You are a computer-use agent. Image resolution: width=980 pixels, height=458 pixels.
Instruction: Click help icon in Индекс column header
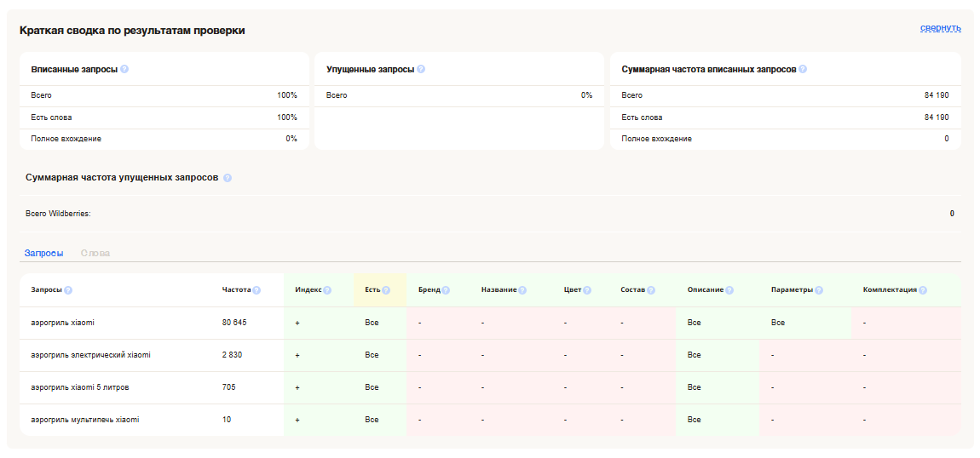pyautogui.click(x=326, y=290)
